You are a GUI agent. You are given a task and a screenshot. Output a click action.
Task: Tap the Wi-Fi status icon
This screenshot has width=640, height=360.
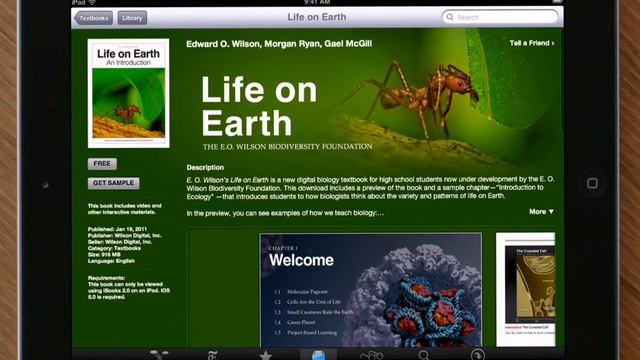92,2
